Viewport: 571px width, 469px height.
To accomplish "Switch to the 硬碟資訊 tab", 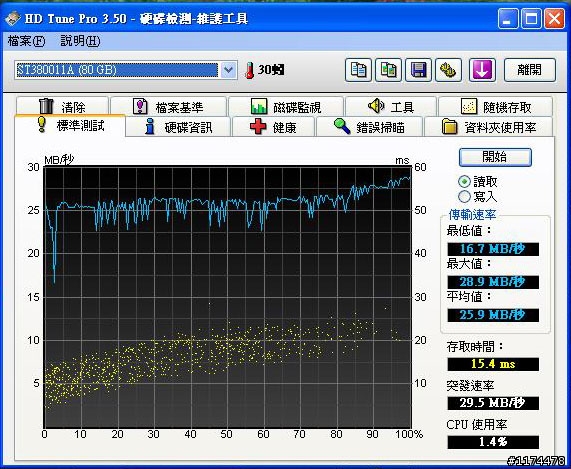I will [178, 127].
